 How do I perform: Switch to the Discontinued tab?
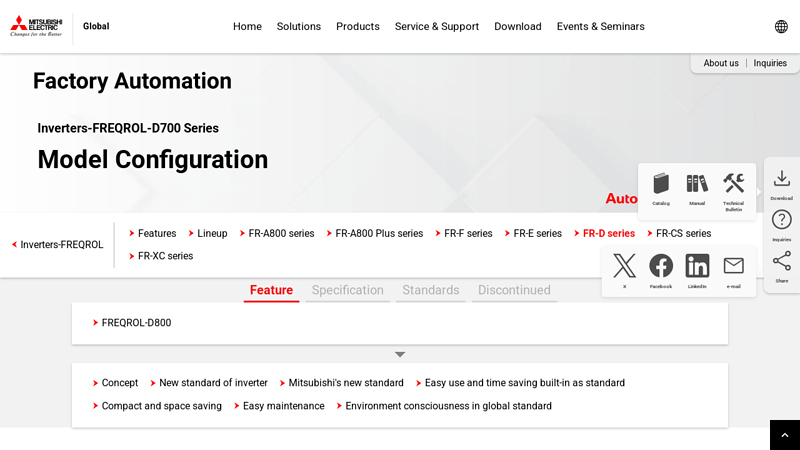tap(514, 290)
